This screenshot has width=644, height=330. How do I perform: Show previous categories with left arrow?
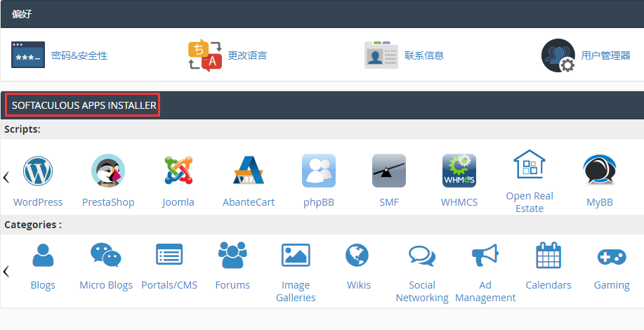[6, 271]
